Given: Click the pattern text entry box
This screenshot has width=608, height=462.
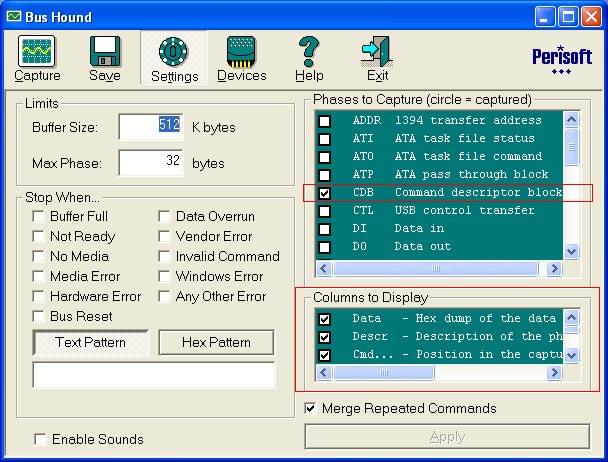Looking at the screenshot, I should pyautogui.click(x=154, y=375).
